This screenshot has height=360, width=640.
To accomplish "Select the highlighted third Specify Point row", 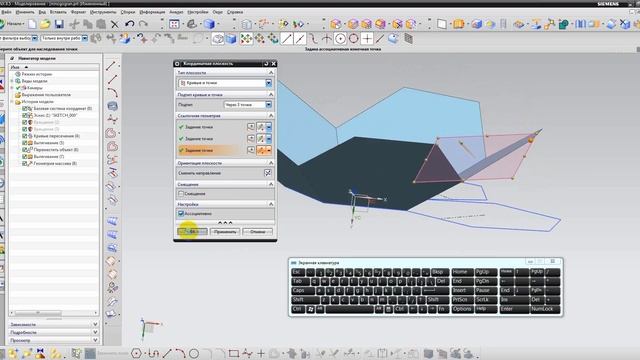I will [x=211, y=150].
